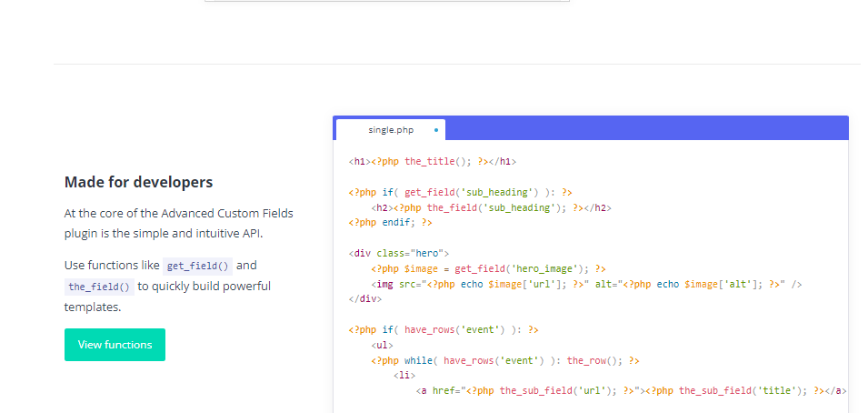
Task: Click the a href the_sub_field line
Action: coord(631,391)
